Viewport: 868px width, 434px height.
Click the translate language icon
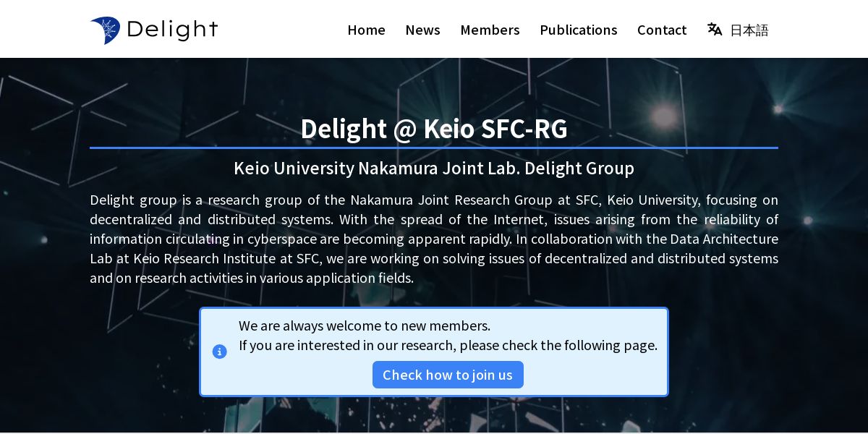point(715,30)
